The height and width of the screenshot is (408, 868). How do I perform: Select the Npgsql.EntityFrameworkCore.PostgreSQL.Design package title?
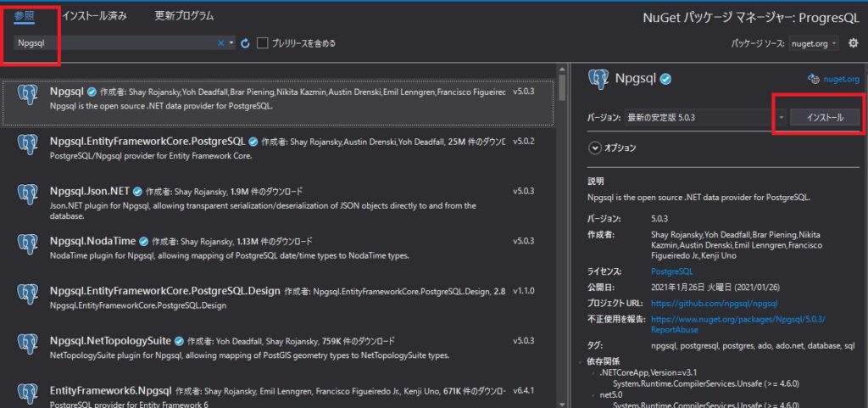[164, 291]
